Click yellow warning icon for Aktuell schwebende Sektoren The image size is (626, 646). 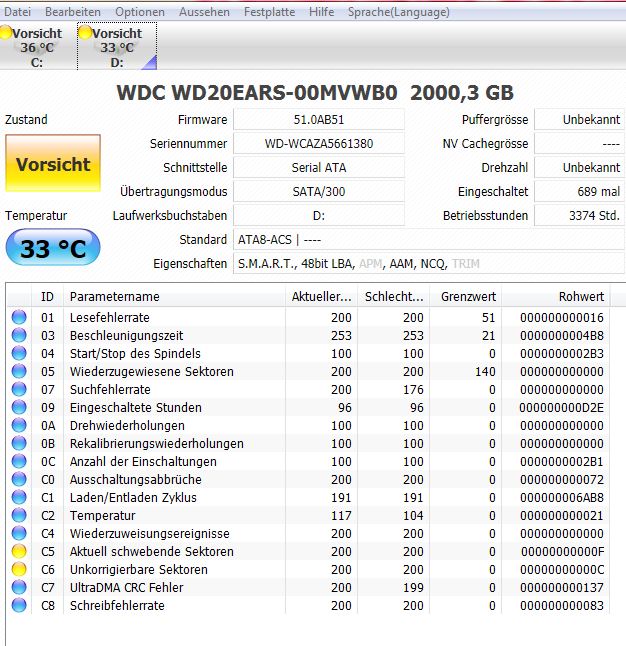click(19, 551)
